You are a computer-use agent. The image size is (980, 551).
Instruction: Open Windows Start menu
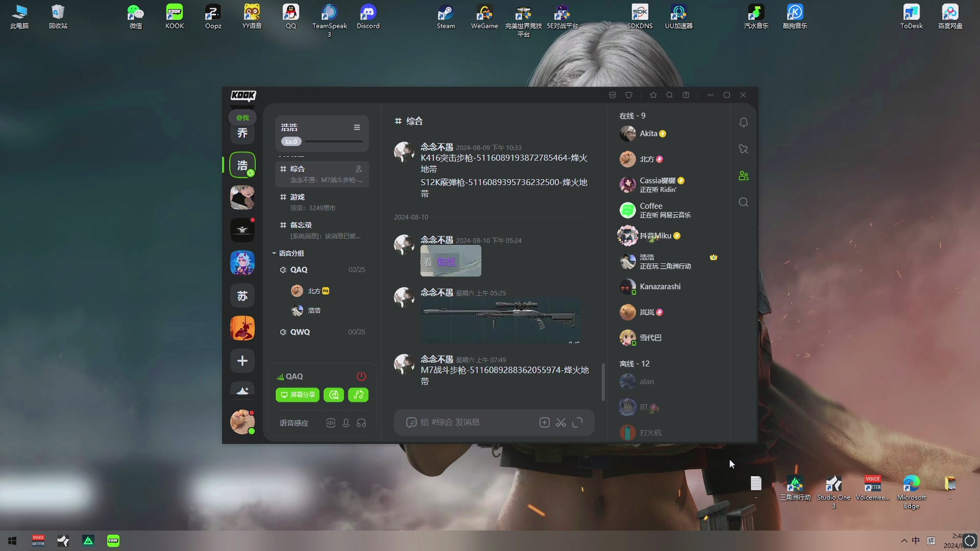12,541
